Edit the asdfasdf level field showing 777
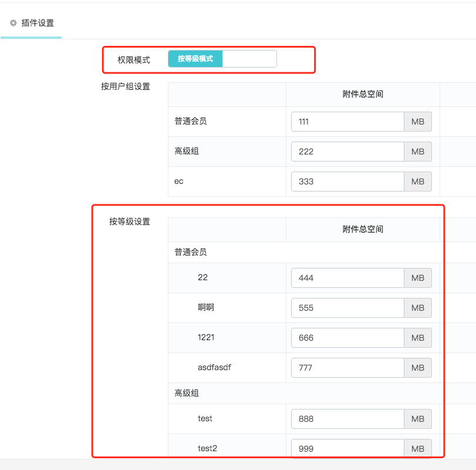 click(347, 368)
